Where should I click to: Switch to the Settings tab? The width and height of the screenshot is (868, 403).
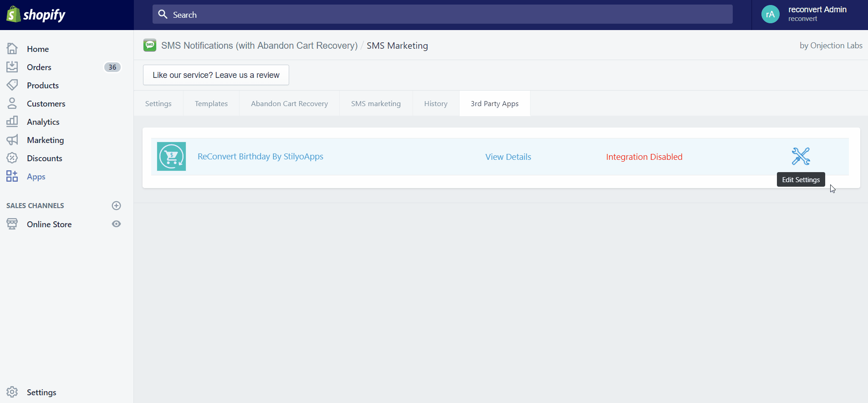pyautogui.click(x=158, y=103)
